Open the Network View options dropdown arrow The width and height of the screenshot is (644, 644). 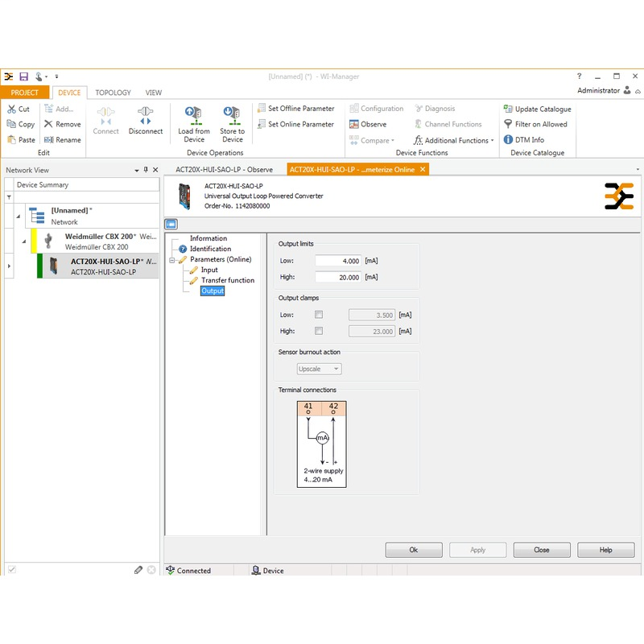pos(137,170)
